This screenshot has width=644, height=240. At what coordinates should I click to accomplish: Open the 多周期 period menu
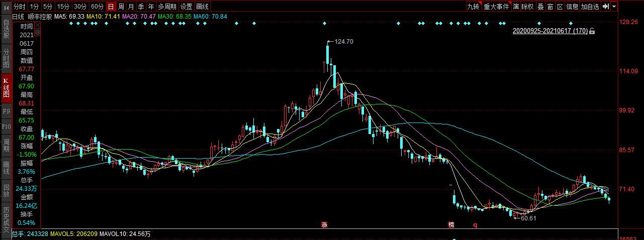[167, 7]
